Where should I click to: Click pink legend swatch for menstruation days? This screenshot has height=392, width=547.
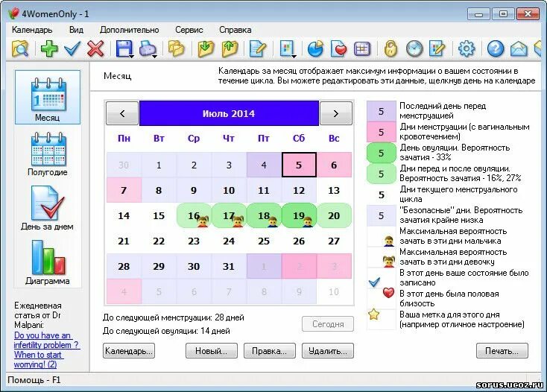(382, 132)
